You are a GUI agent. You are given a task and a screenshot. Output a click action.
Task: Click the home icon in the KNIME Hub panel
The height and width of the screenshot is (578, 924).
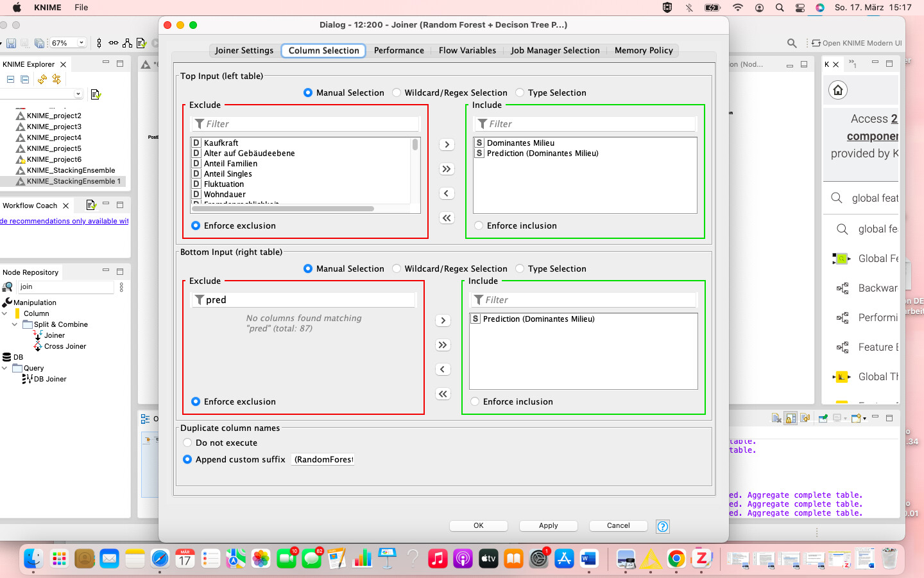pyautogui.click(x=838, y=90)
